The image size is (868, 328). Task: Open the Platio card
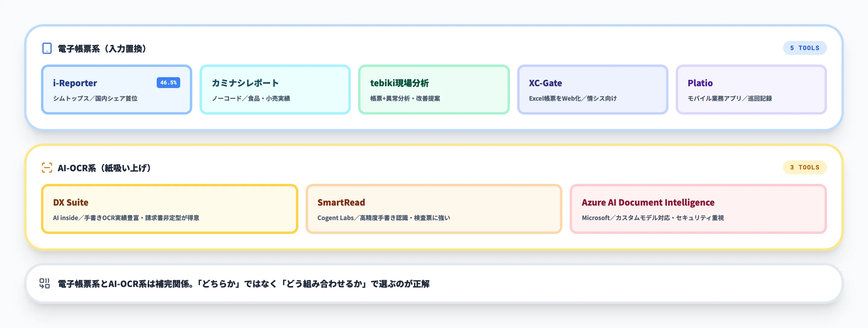[751, 89]
